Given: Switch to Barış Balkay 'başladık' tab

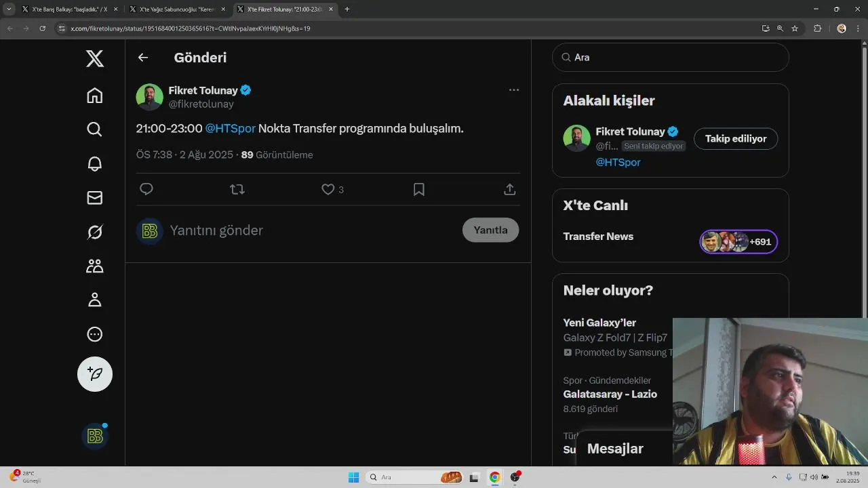Looking at the screenshot, I should click(x=65, y=9).
